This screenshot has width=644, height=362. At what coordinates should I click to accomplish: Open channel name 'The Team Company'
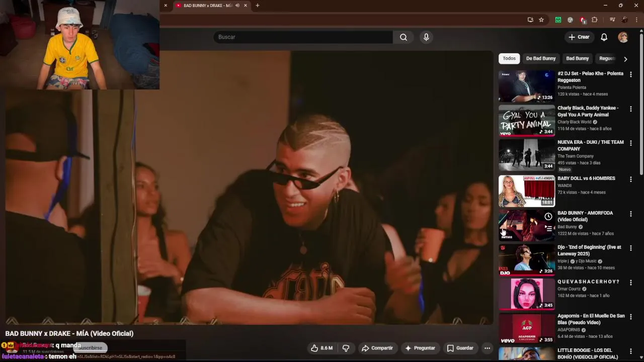point(576,156)
